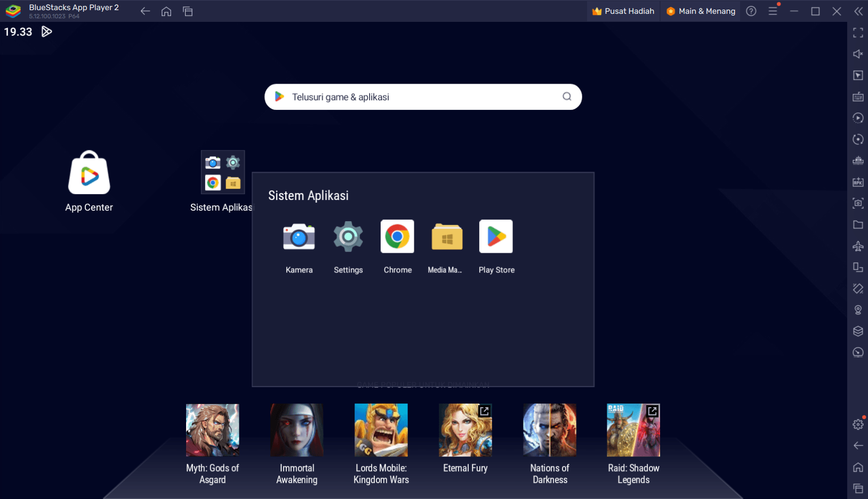Open the media folder sidebar icon

(x=858, y=224)
